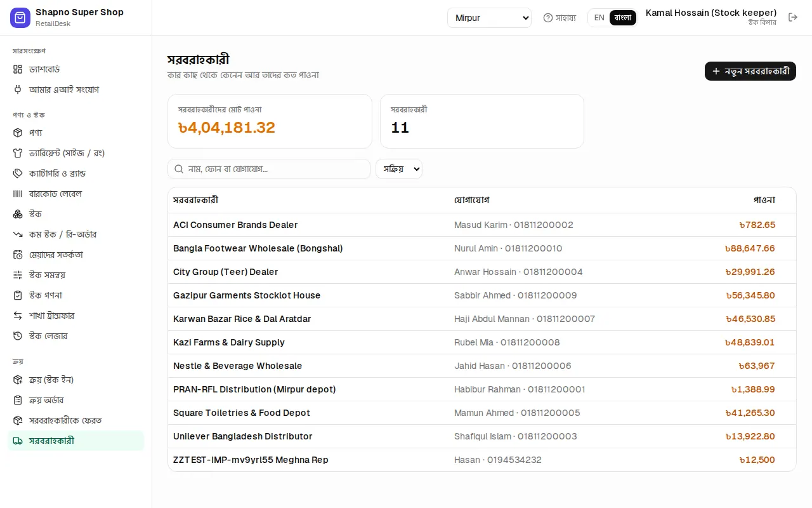812x508 pixels.
Task: Switch language to বাংলা
Action: tap(623, 18)
